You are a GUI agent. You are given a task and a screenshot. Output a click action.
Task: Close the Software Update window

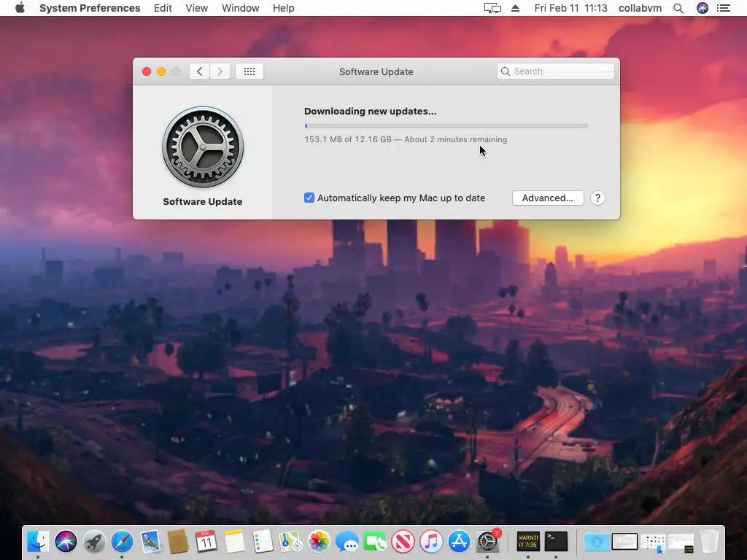147,71
